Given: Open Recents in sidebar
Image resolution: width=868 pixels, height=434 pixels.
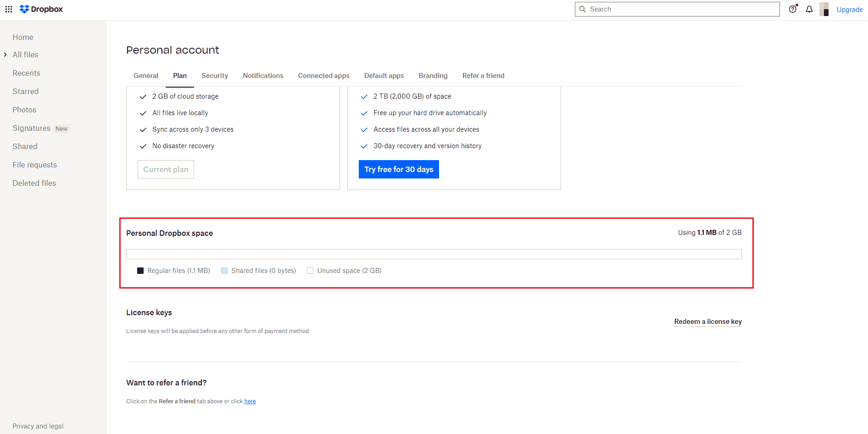Looking at the screenshot, I should click(x=26, y=73).
